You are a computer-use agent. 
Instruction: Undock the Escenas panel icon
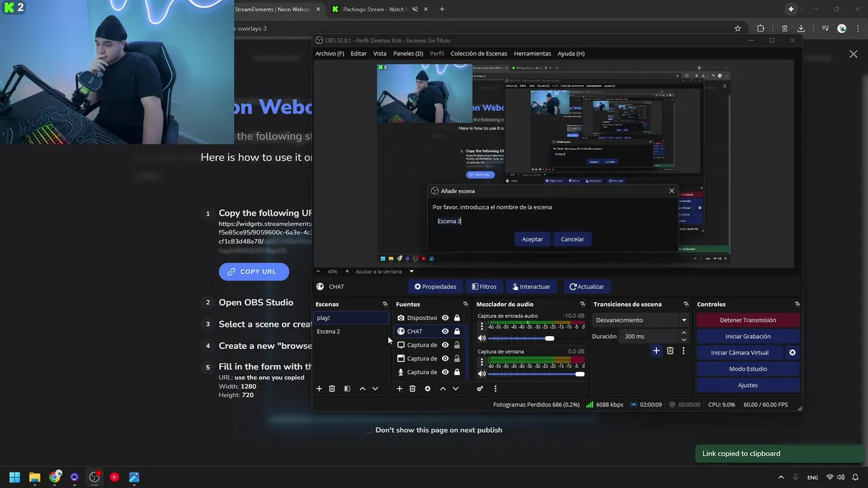click(385, 304)
